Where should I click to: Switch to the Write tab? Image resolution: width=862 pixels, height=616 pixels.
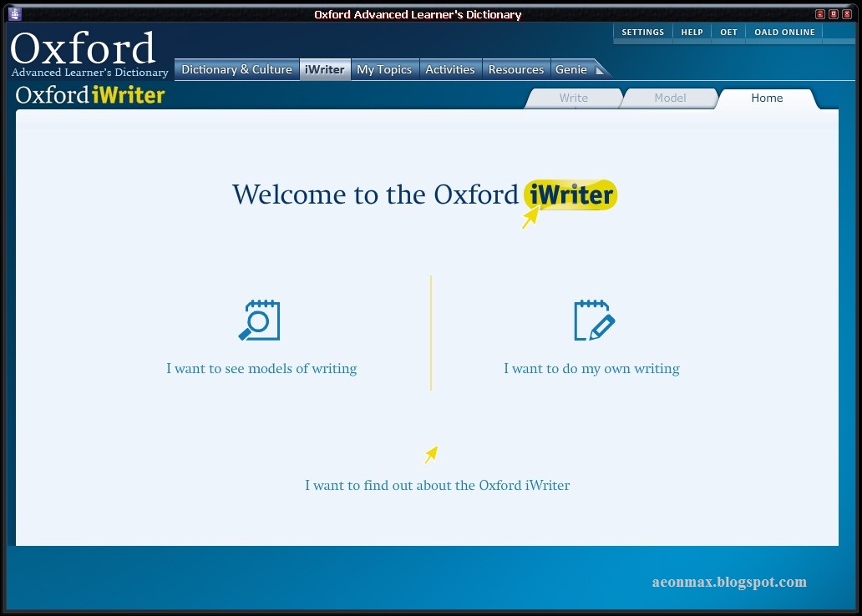pos(573,98)
